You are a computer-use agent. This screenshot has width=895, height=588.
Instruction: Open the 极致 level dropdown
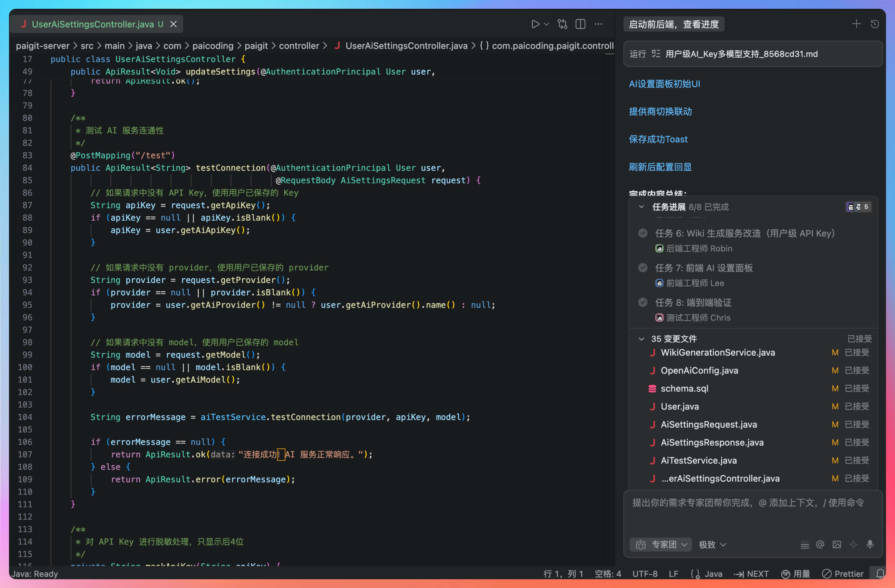coord(712,544)
